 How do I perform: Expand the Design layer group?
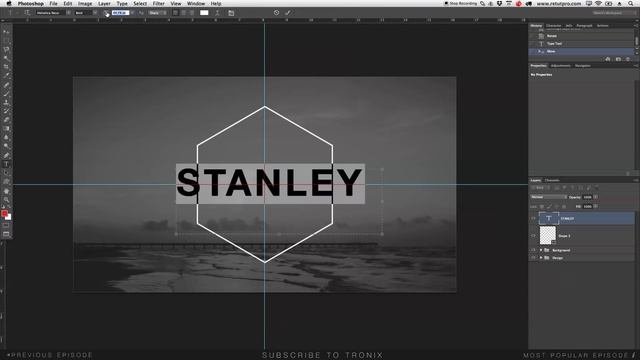541,258
